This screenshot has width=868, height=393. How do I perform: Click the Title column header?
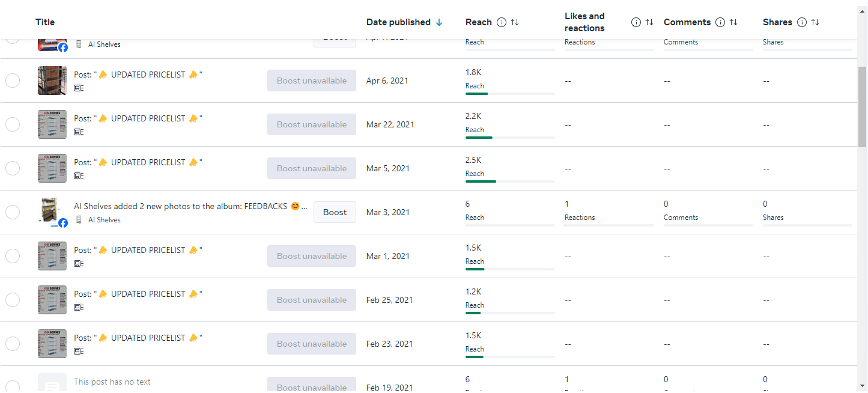[x=45, y=22]
